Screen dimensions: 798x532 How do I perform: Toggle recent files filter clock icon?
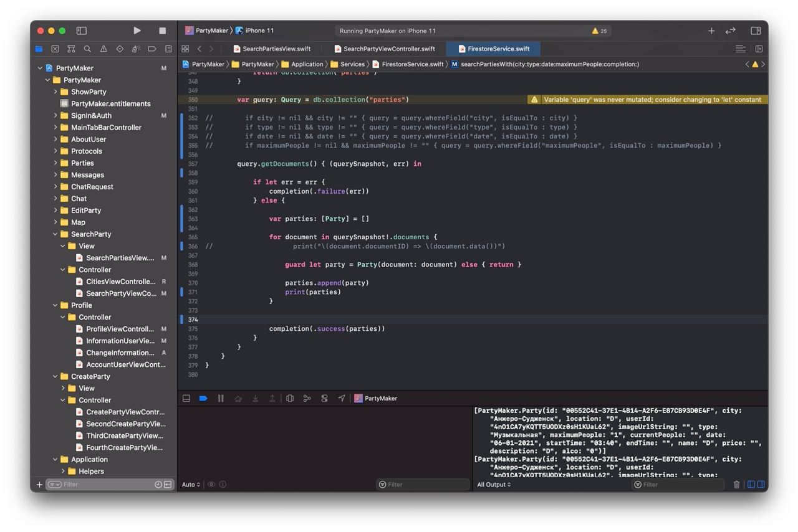pyautogui.click(x=158, y=485)
